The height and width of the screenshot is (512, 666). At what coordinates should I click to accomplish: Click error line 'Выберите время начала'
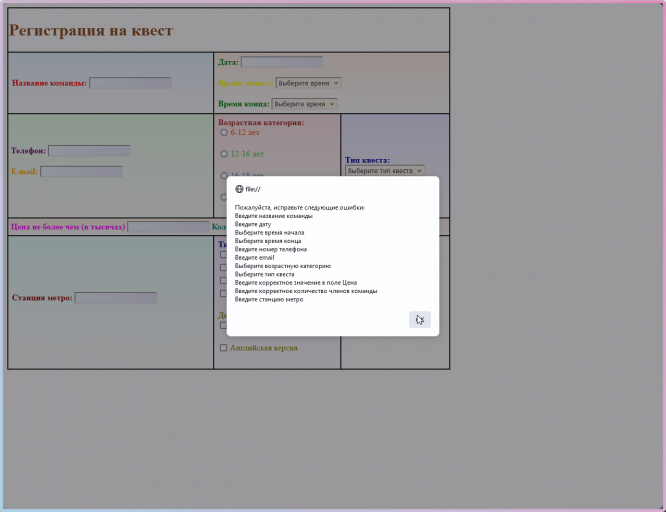[x=269, y=232]
